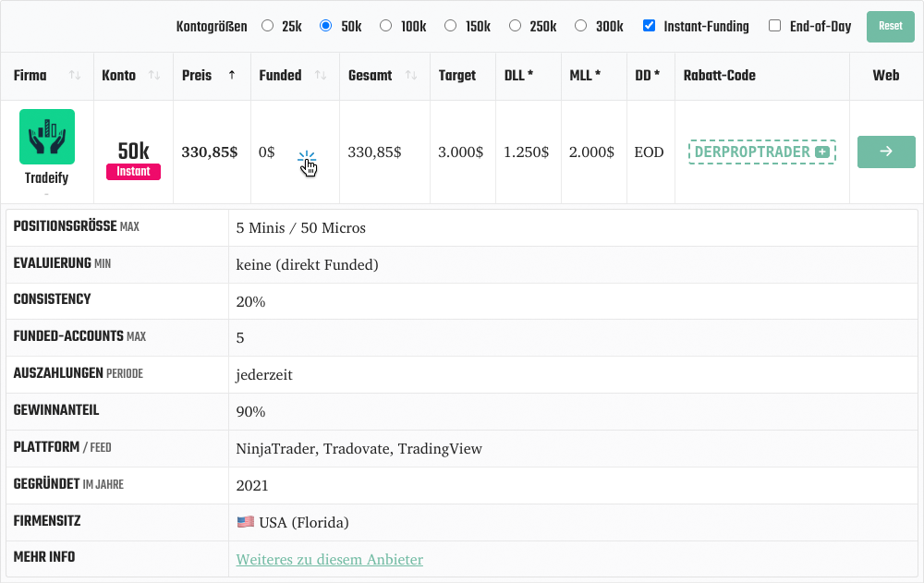This screenshot has height=583, width=924.
Task: Sort table by Konto column arrows
Action: [154, 76]
